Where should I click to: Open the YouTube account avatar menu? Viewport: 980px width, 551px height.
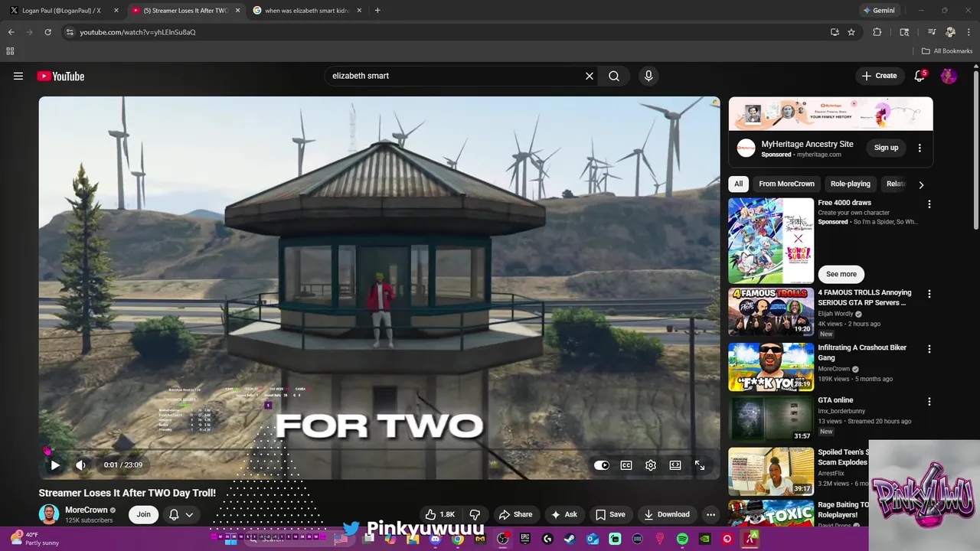coord(949,76)
